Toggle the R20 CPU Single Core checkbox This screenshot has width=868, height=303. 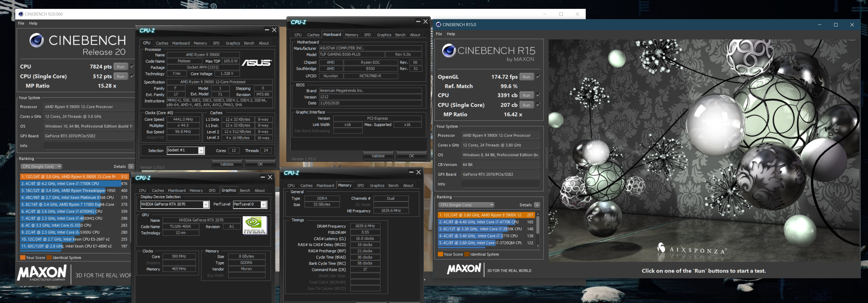[x=132, y=76]
